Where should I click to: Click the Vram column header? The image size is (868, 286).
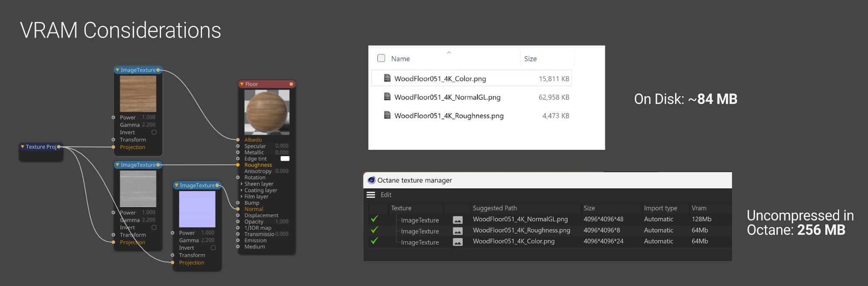[x=699, y=208]
